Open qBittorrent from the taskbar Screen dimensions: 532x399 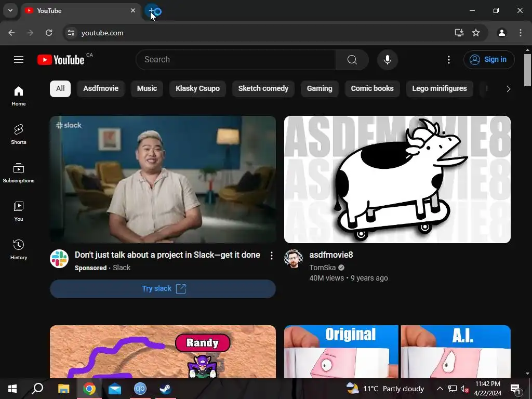[x=140, y=389]
